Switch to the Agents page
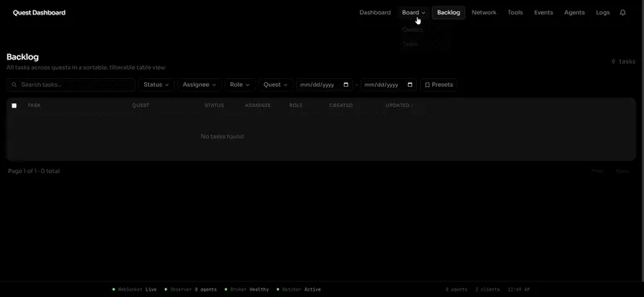Image resolution: width=644 pixels, height=297 pixels. tap(574, 13)
